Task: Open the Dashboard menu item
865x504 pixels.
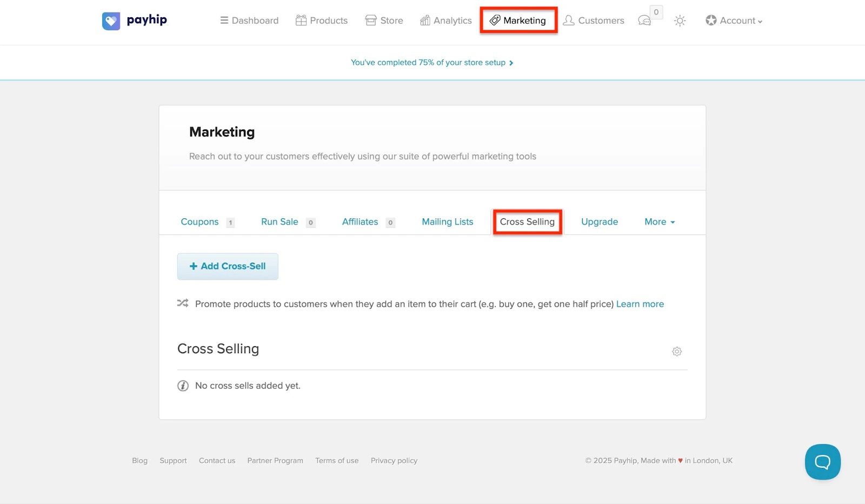Action: 249,21
